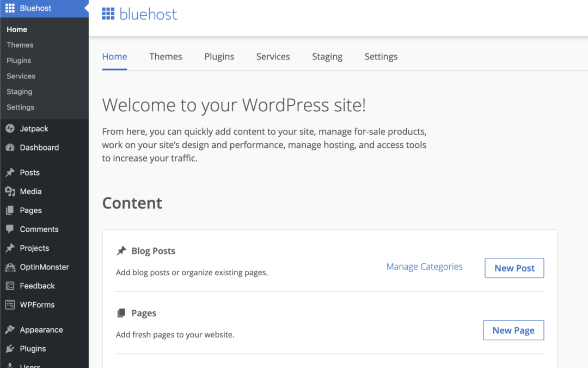Click the Appearance paintbrush icon
This screenshot has width=588, height=368.
click(10, 330)
